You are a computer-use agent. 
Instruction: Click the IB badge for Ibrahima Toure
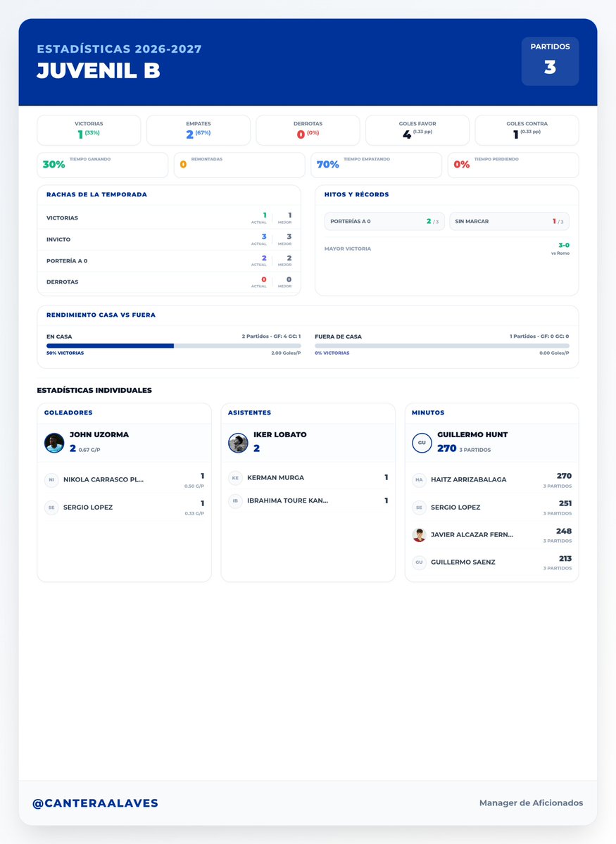coord(235,500)
